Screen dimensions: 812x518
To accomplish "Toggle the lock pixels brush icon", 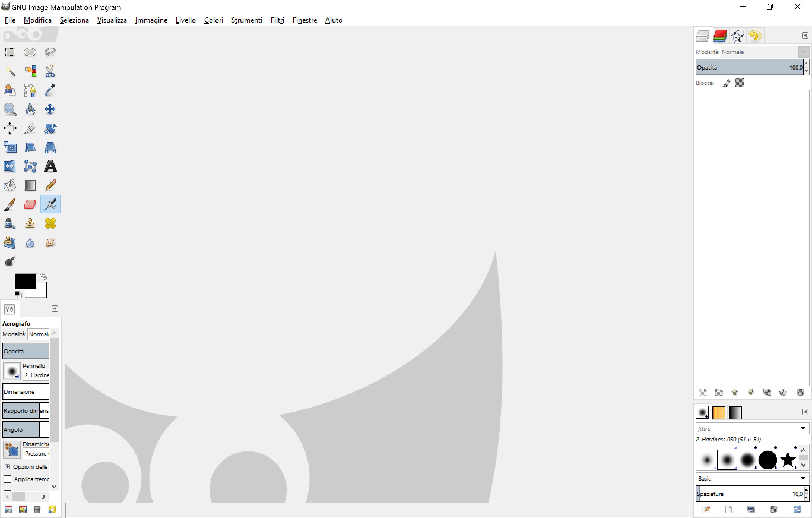I will (x=726, y=83).
